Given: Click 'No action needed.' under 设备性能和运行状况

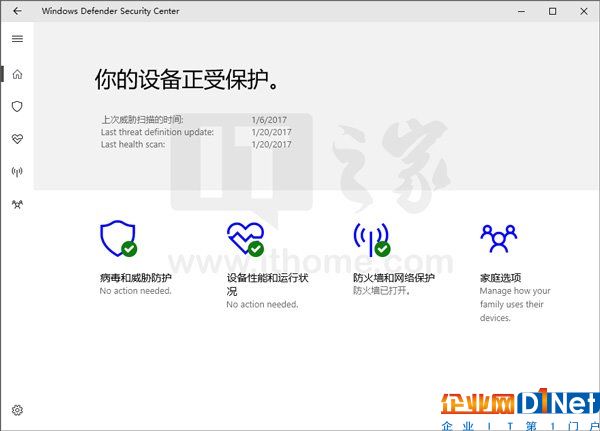Looking at the screenshot, I should (262, 304).
